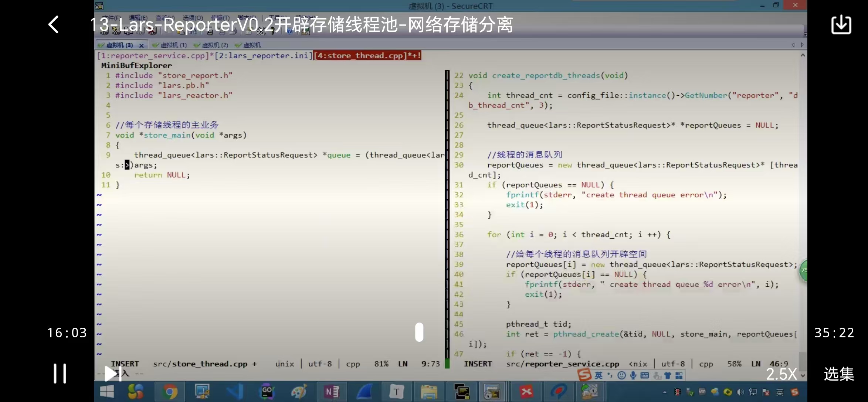Switch to the 虚拟机 (1) session tab
Image resolution: width=868 pixels, height=402 pixels.
[173, 45]
